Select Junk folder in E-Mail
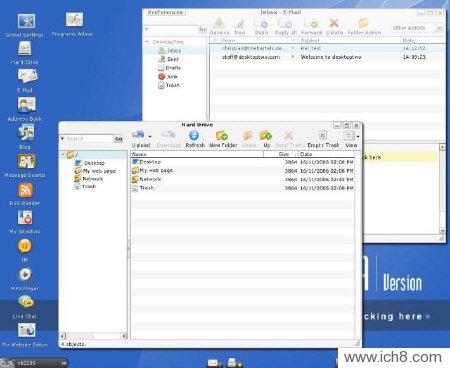 pyautogui.click(x=168, y=76)
